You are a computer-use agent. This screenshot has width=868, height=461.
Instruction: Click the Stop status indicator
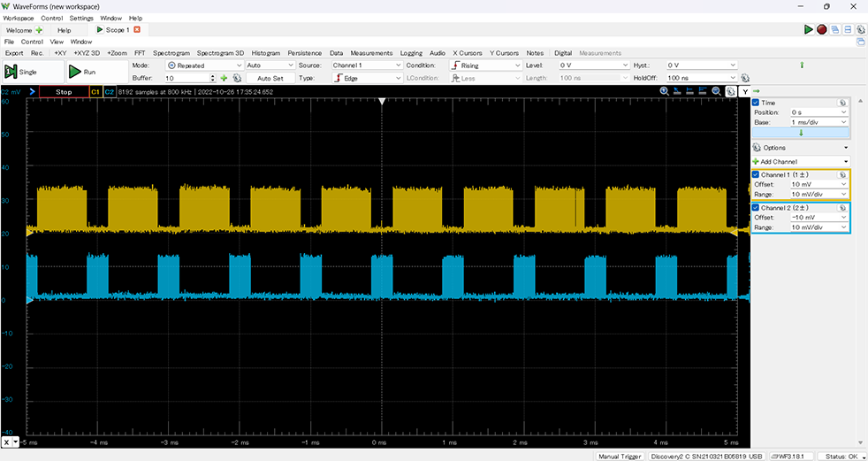pyautogui.click(x=64, y=92)
